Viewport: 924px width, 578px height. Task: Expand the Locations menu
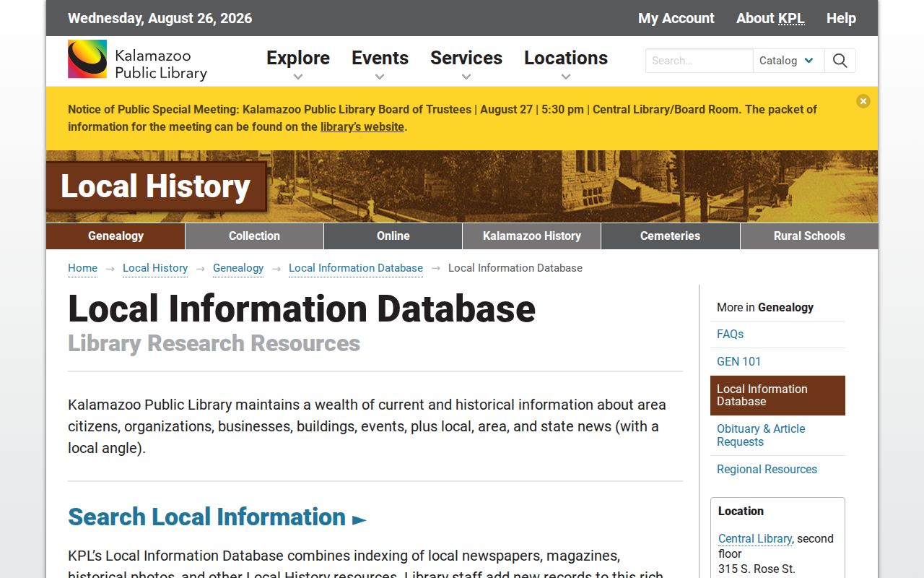tap(566, 64)
